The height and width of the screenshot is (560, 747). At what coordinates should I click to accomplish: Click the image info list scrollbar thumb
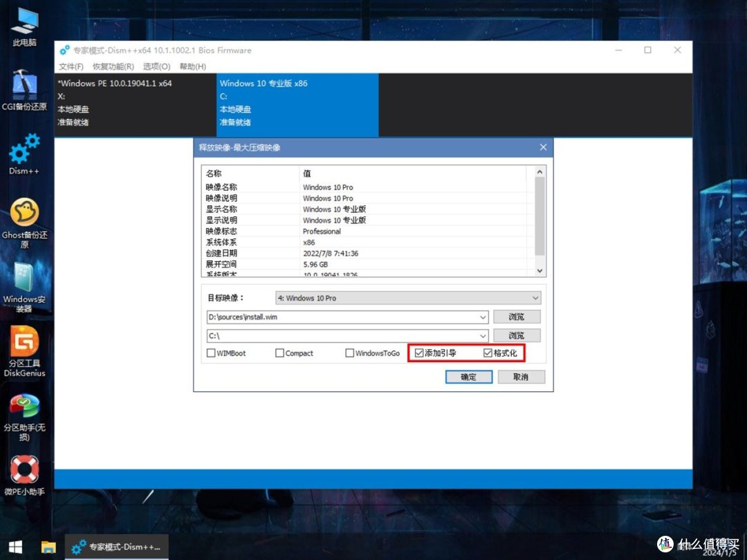(539, 216)
